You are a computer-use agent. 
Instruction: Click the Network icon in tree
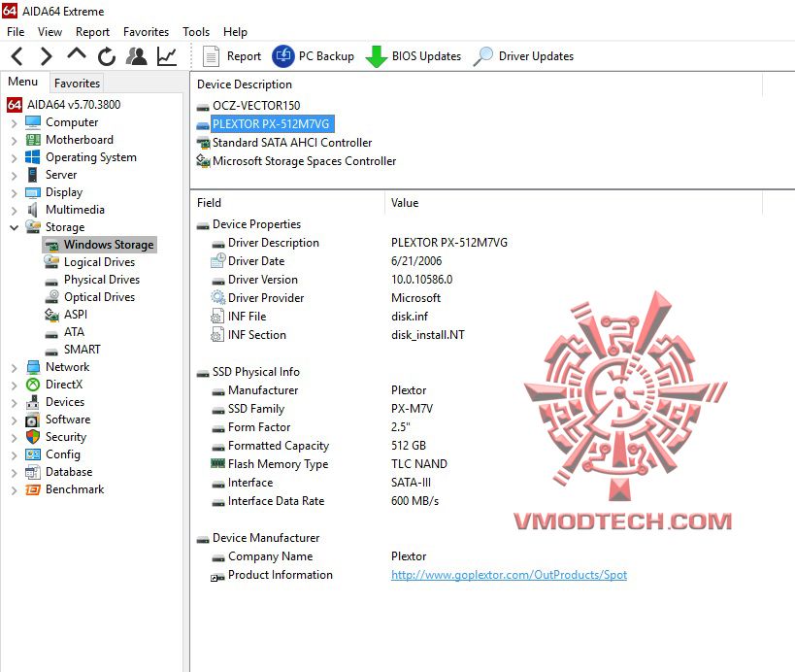click(33, 367)
